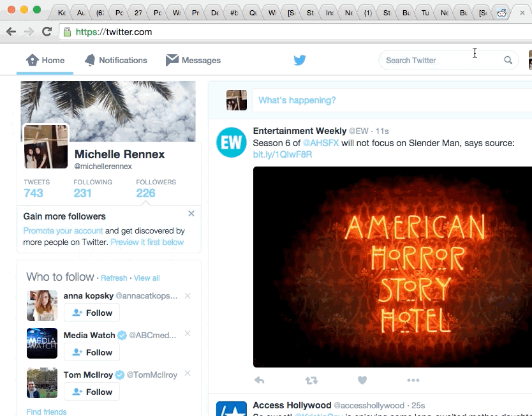Open the Messages tab
The width and height of the screenshot is (532, 416).
pos(193,60)
